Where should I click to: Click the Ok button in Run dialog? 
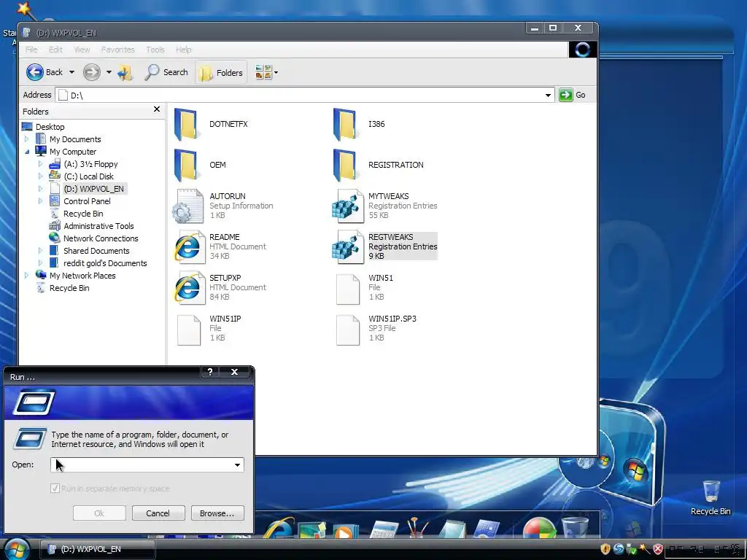pyautogui.click(x=99, y=513)
